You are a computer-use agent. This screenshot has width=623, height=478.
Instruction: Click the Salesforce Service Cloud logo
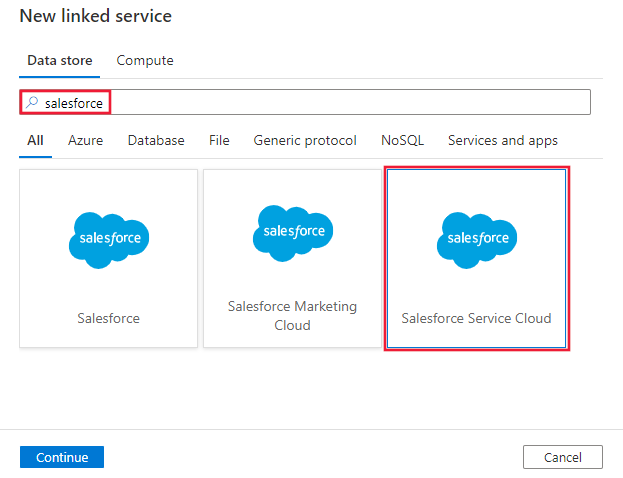(476, 238)
